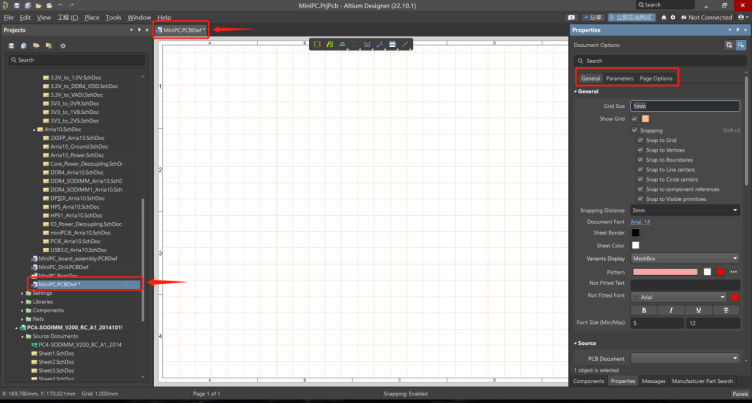Click the Arial, 14 document font link
The width and height of the screenshot is (753, 404).
[x=641, y=221]
